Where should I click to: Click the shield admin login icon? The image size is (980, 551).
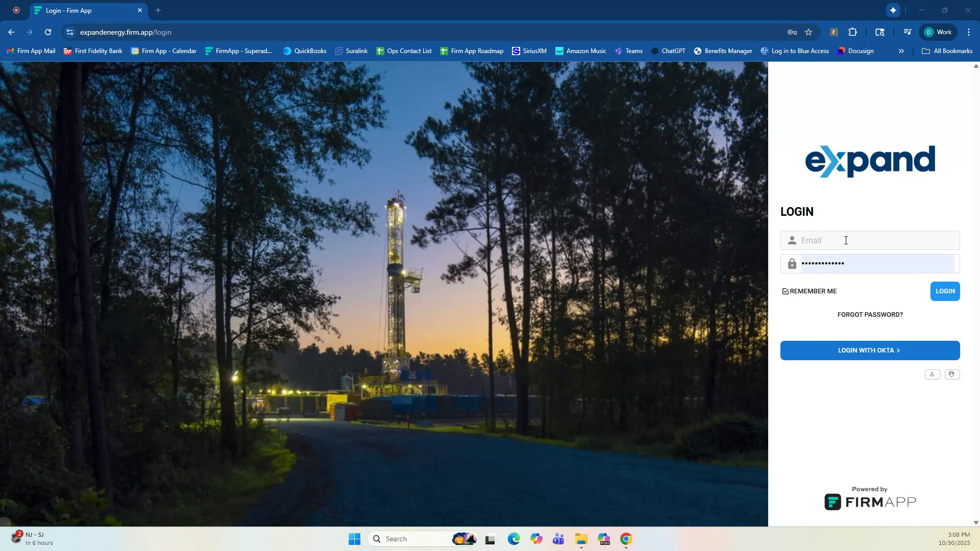coord(951,374)
